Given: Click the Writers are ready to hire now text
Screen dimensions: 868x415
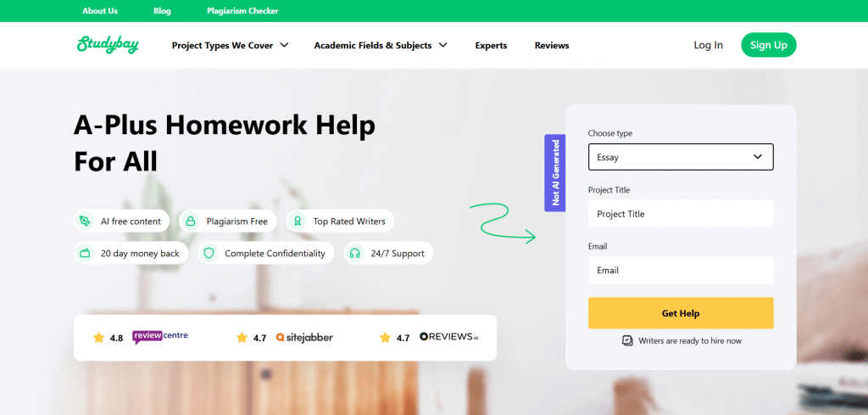Looking at the screenshot, I should click(x=690, y=340).
